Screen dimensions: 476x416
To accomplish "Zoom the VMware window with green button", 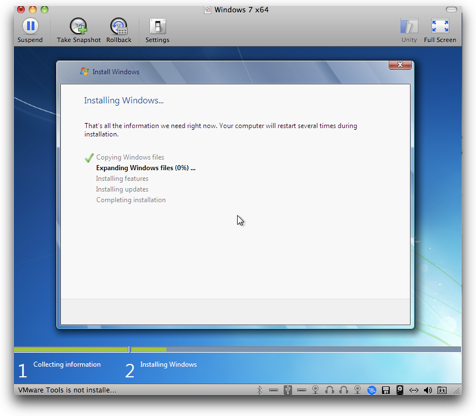I will 44,9.
